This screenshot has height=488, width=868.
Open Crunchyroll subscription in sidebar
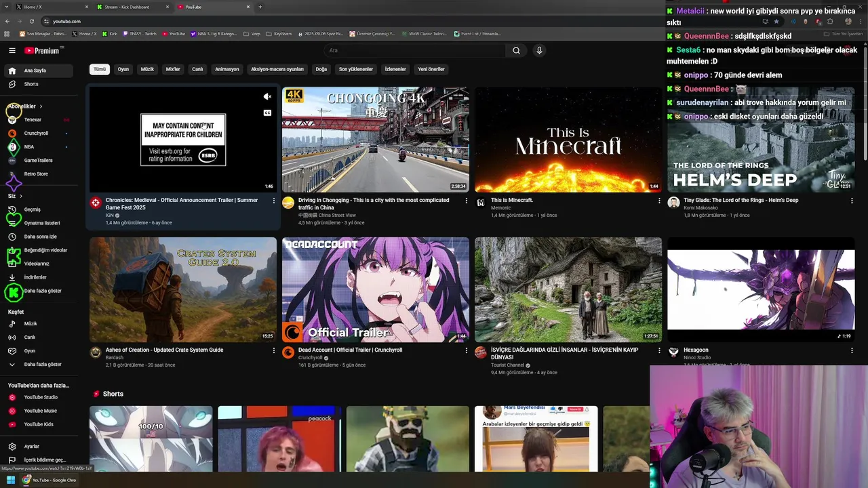tap(39, 133)
